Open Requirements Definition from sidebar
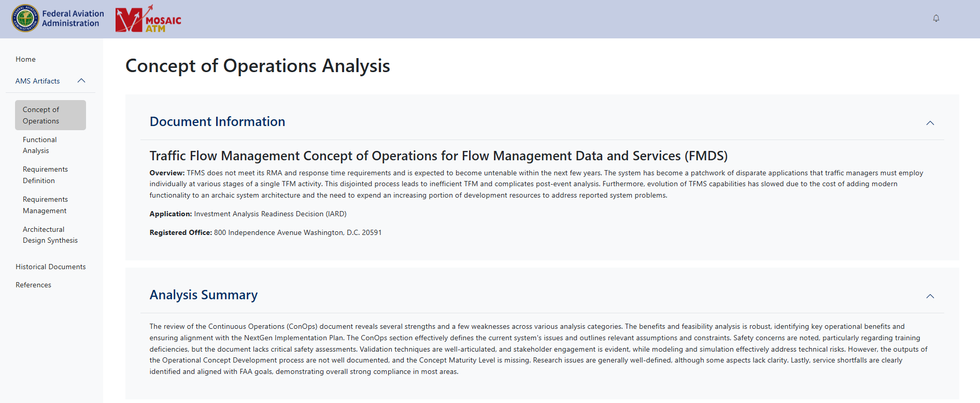The image size is (980, 403). coord(45,175)
